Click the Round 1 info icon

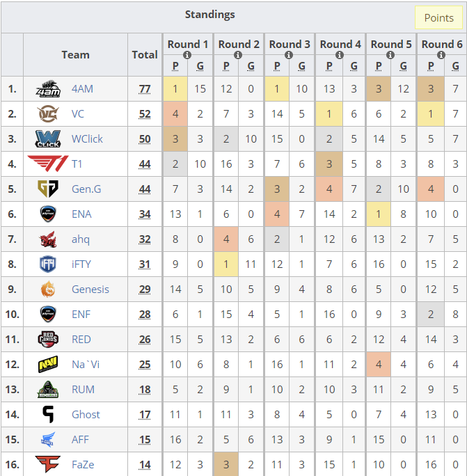[187, 55]
